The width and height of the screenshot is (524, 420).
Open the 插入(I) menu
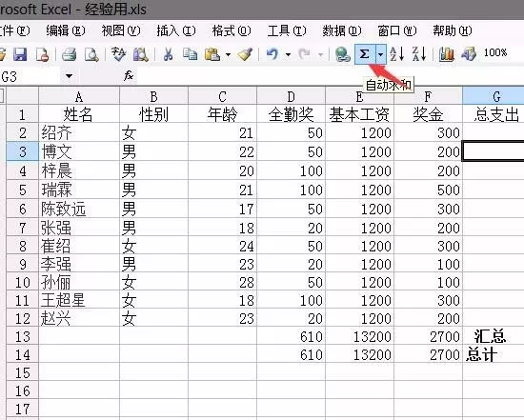click(x=176, y=30)
